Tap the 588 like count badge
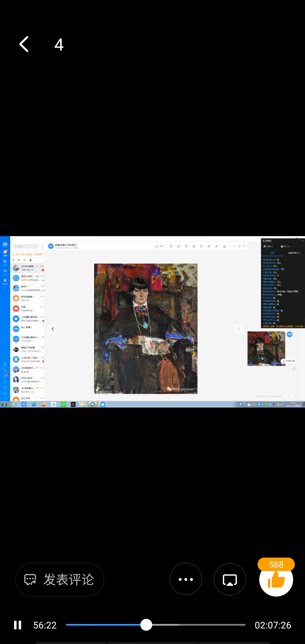The height and width of the screenshot is (644, 305). tap(276, 564)
